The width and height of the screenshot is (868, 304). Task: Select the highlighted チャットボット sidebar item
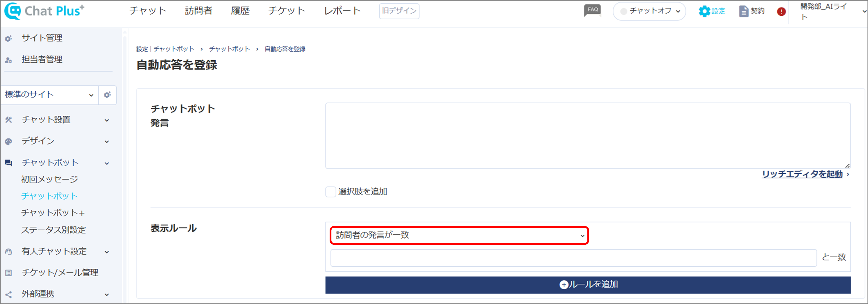[49, 196]
